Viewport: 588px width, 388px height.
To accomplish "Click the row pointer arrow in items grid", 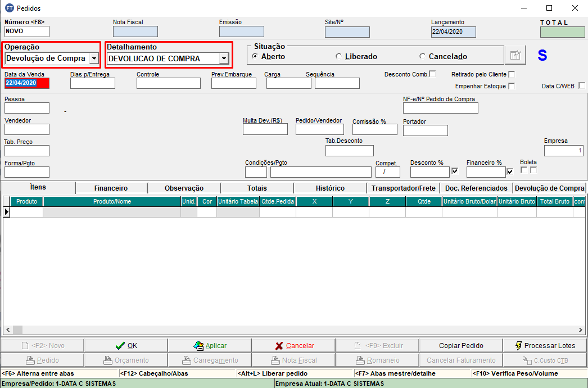I will pos(7,212).
